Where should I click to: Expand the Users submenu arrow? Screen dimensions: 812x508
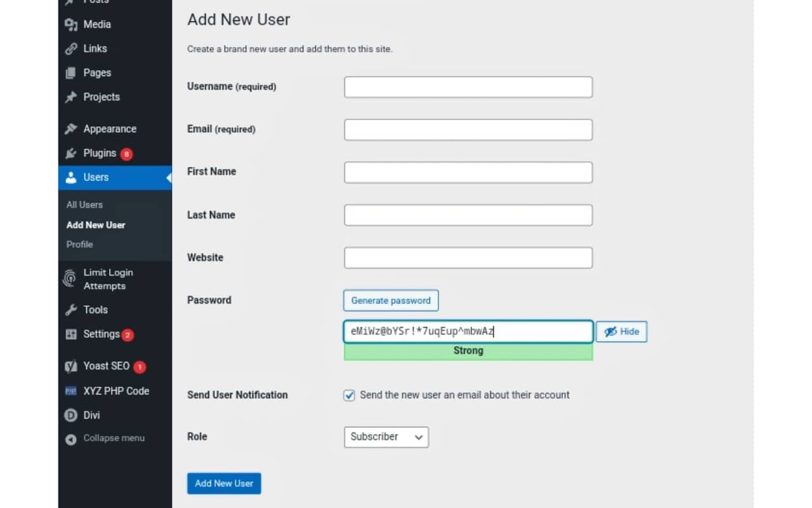(168, 178)
